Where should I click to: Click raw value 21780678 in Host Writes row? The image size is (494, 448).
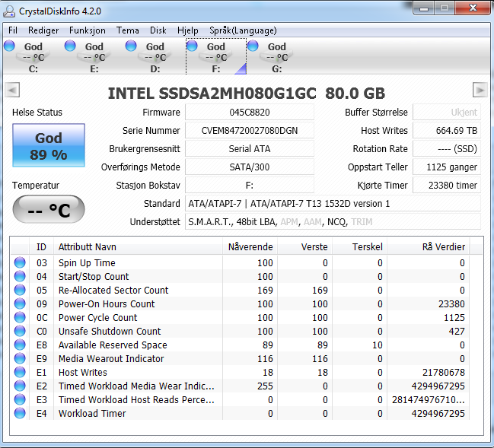(x=444, y=373)
